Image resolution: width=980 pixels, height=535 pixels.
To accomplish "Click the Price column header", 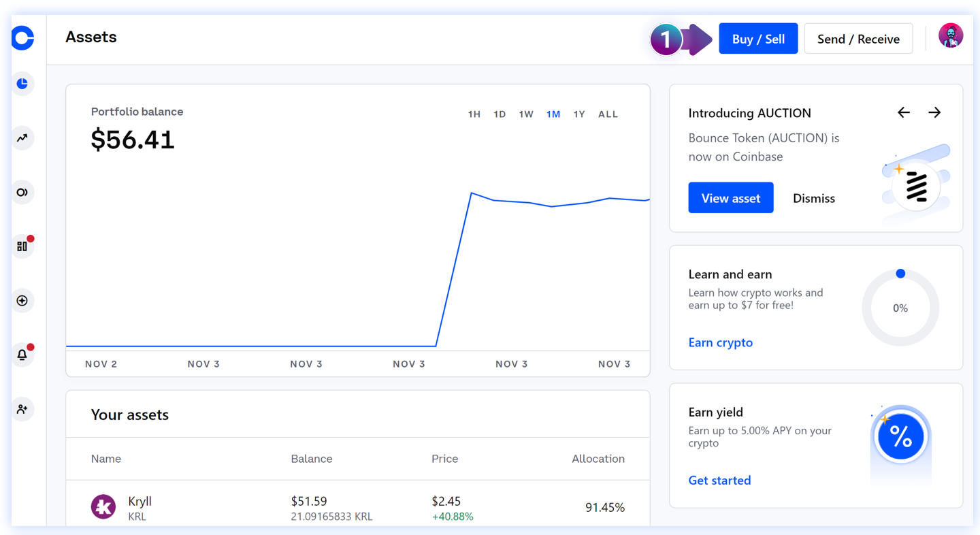I will tap(444, 459).
